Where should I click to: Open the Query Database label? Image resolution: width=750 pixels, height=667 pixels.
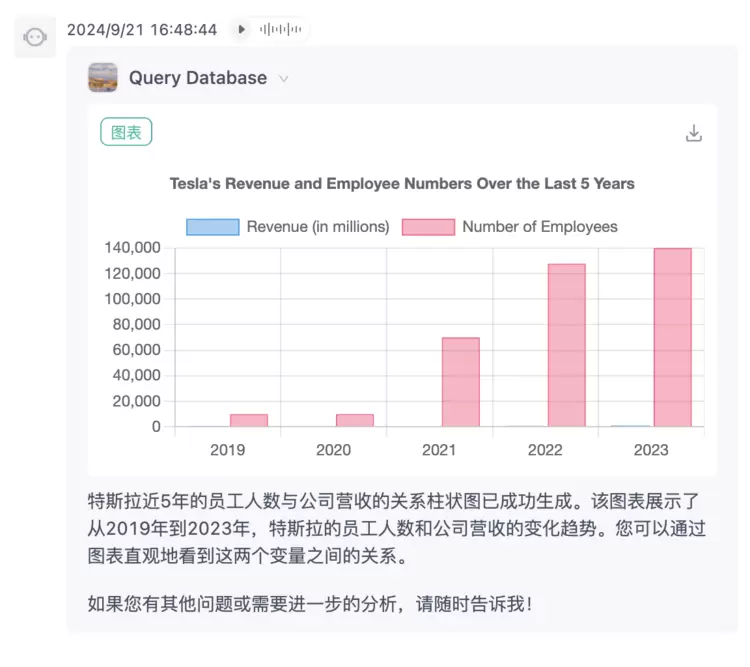click(198, 78)
